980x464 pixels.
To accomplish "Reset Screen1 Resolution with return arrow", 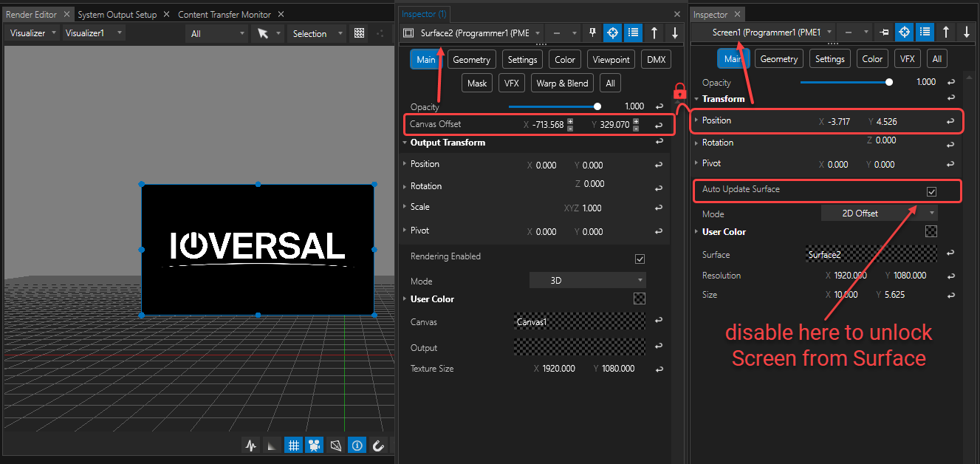I will click(950, 276).
